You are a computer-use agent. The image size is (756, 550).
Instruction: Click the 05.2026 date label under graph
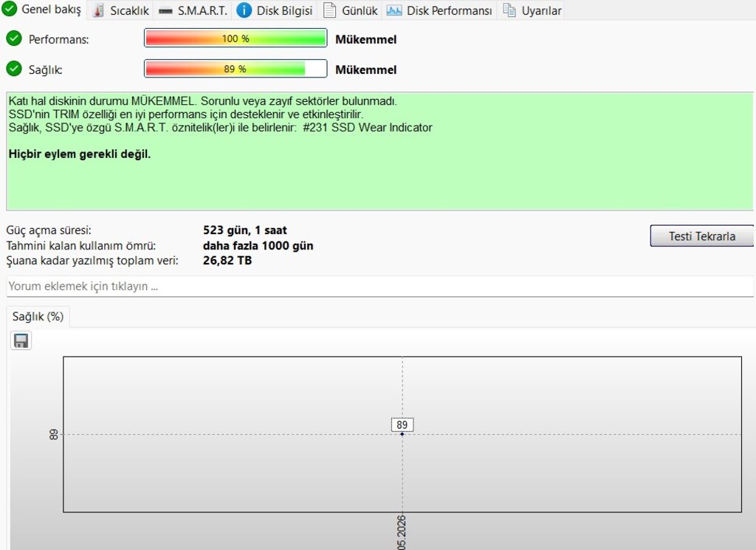click(x=402, y=532)
